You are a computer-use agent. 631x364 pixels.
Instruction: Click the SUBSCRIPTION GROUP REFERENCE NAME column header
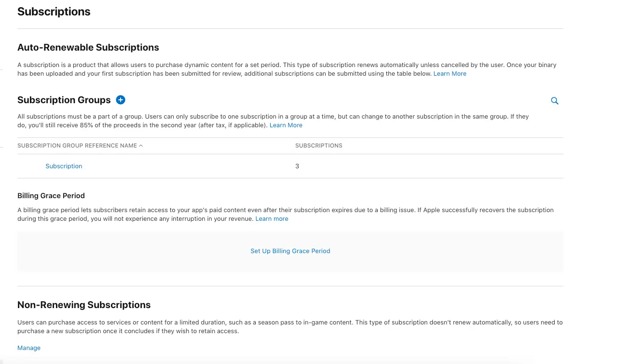[x=77, y=146]
